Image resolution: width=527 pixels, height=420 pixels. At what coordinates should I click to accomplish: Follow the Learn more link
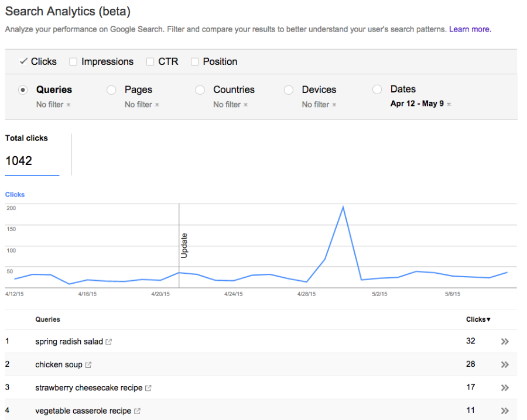coord(470,29)
